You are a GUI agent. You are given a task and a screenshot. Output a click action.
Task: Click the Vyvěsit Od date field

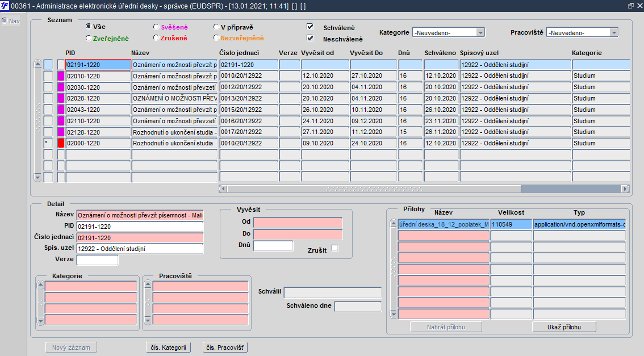coord(298,223)
